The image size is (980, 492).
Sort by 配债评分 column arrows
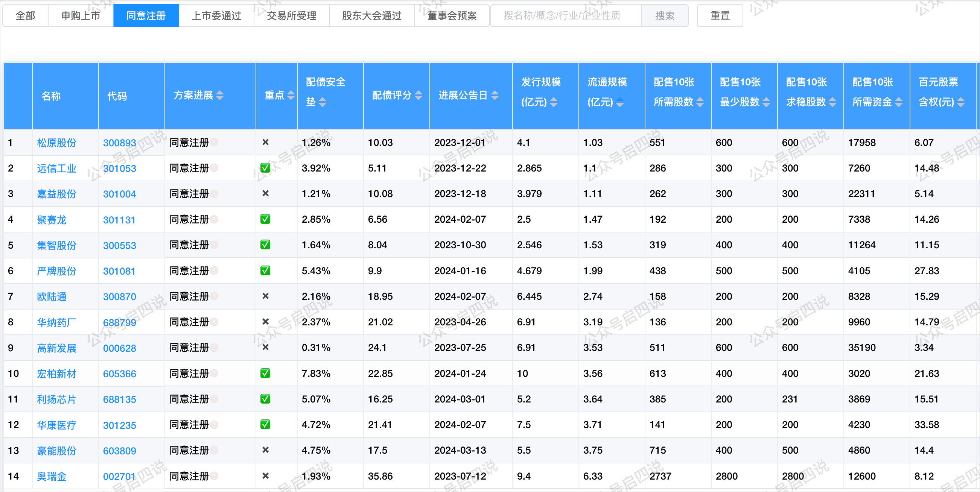tap(418, 95)
